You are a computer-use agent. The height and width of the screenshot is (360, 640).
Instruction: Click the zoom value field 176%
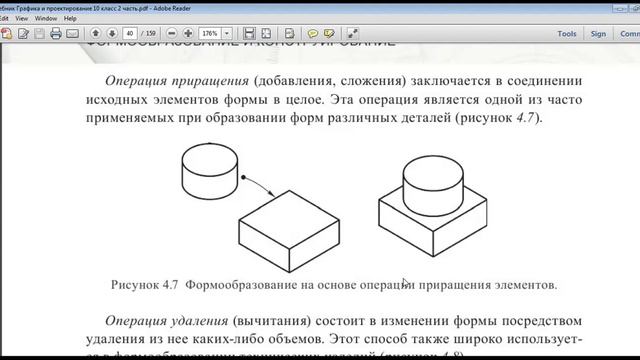210,33
